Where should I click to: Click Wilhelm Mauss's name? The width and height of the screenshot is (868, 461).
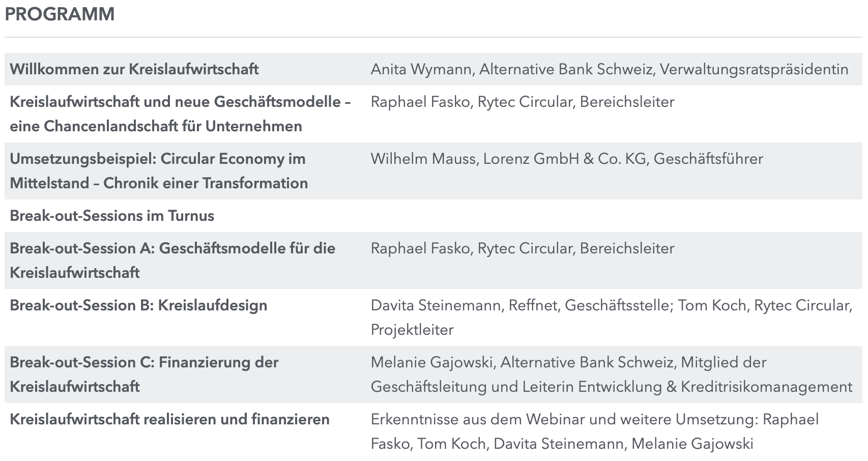tap(424, 159)
